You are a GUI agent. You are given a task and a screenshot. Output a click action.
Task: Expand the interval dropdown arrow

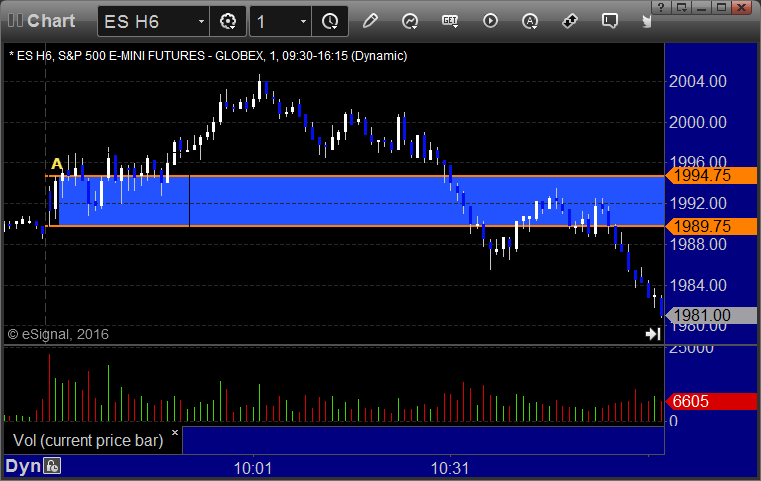[303, 21]
